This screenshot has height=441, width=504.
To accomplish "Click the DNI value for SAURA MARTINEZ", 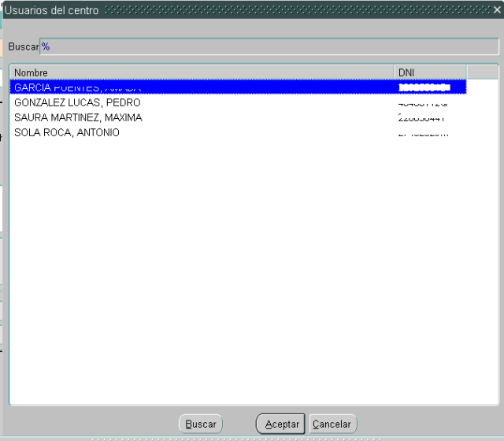I will [x=421, y=117].
